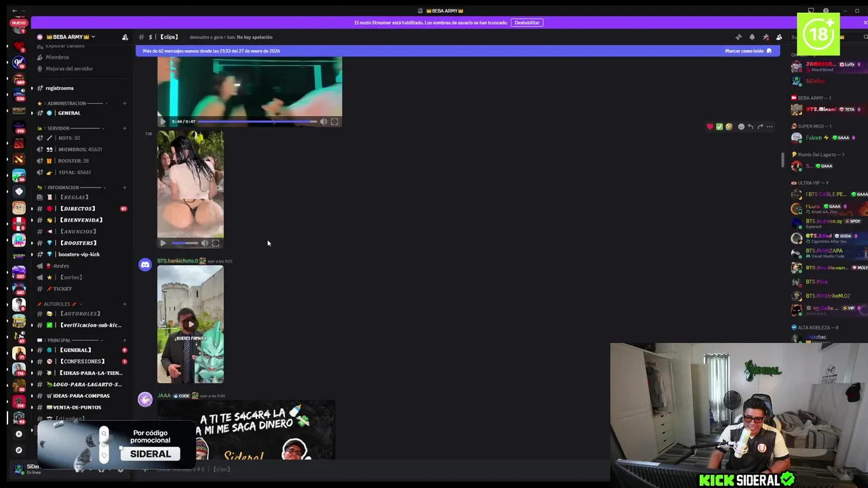Open add reaction picker on message toolbar

(741, 127)
